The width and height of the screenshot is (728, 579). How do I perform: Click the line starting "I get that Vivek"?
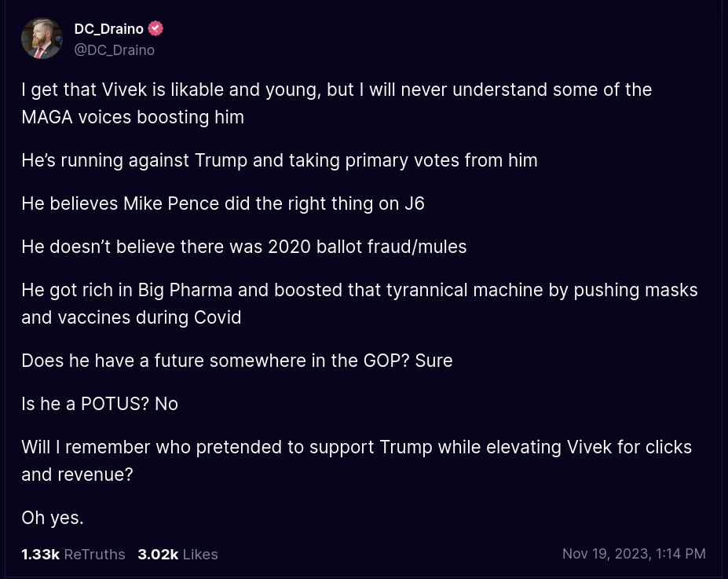click(x=336, y=90)
